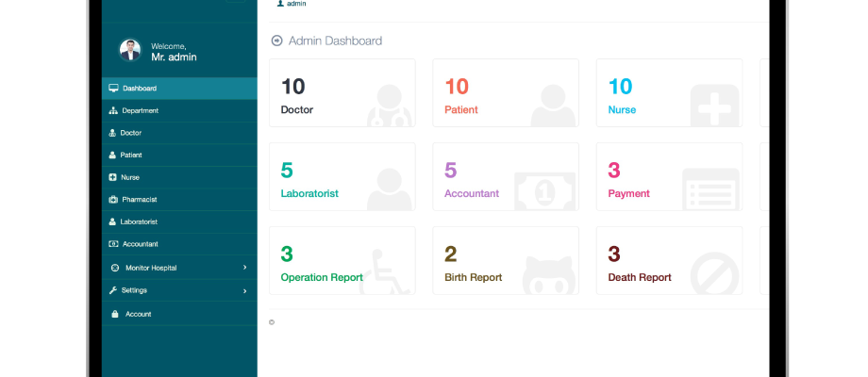Click the admin profile avatar photo
This screenshot has width=868, height=377.
coord(130,50)
